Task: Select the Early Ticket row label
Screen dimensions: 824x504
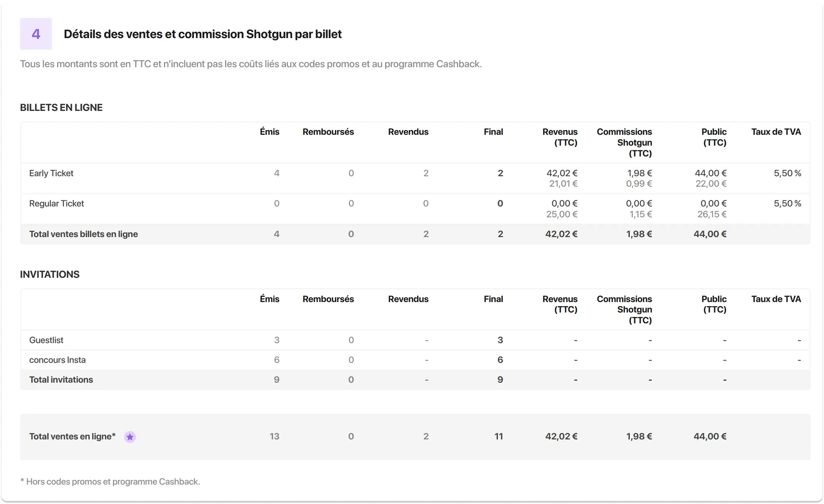Action: [x=51, y=173]
